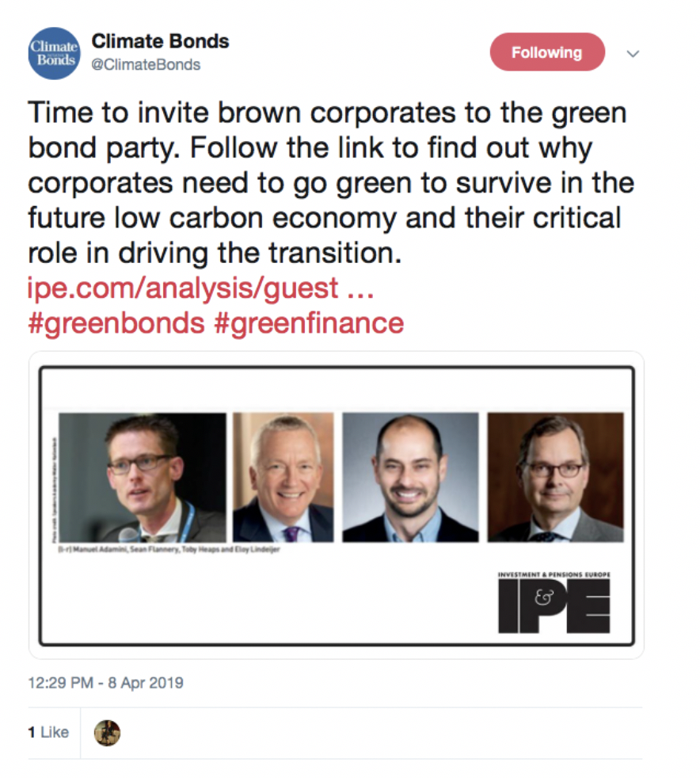Open the 12:29 PM - 8 Apr 2019 timestamp

105,683
